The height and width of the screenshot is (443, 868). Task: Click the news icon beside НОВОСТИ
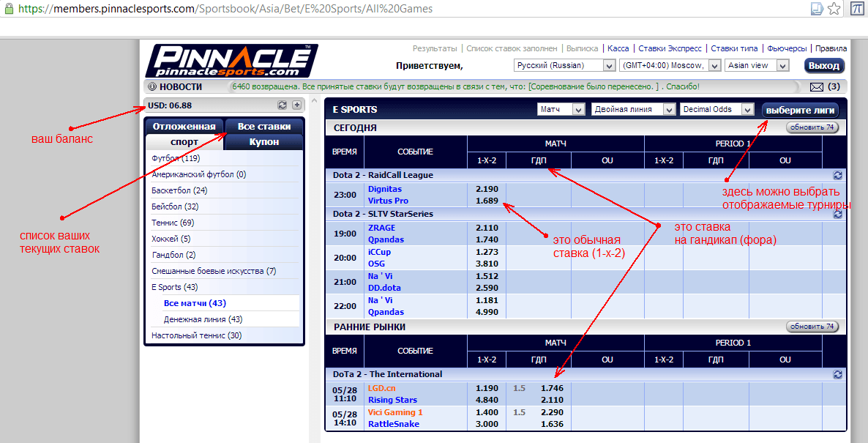coord(152,87)
